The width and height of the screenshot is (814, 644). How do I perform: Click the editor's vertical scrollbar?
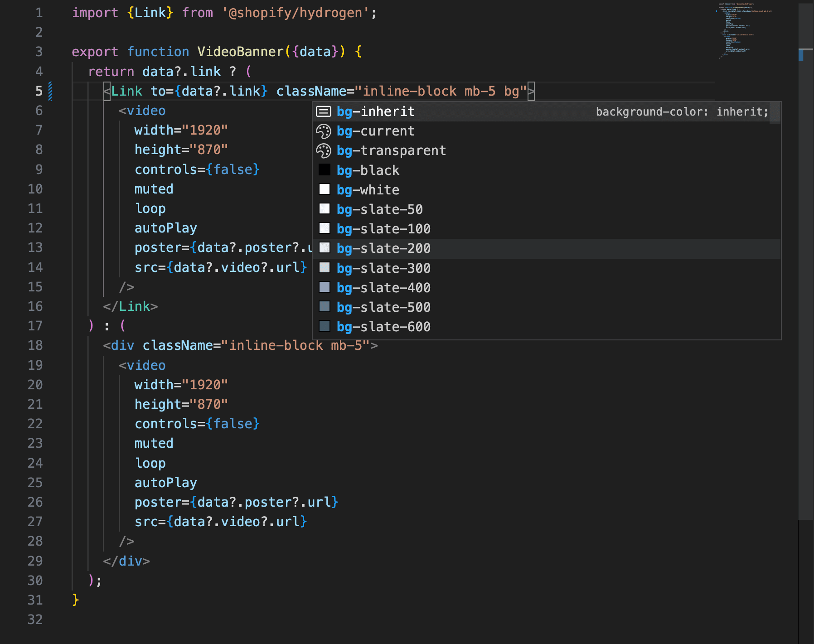click(x=805, y=272)
